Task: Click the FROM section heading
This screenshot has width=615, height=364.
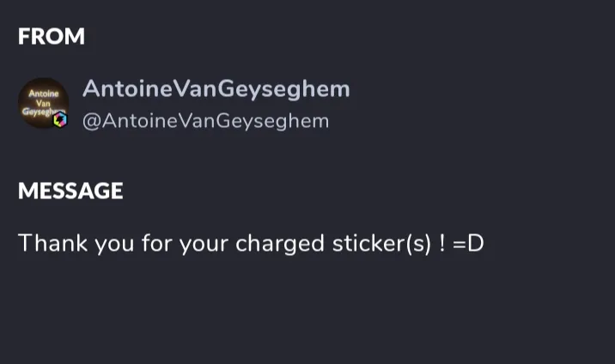Action: [x=52, y=36]
